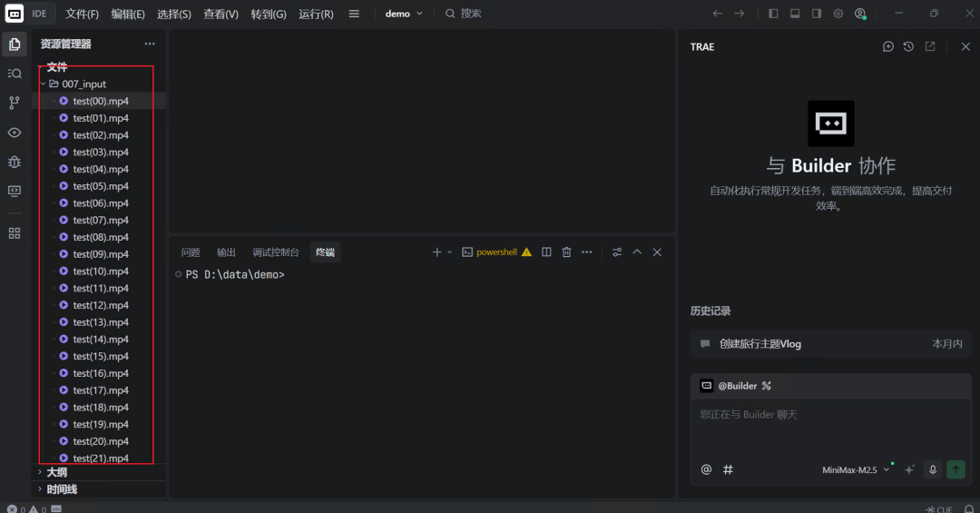The image size is (980, 513).
Task: Open the MiniMax-M2.5 model dropdown
Action: click(x=856, y=469)
